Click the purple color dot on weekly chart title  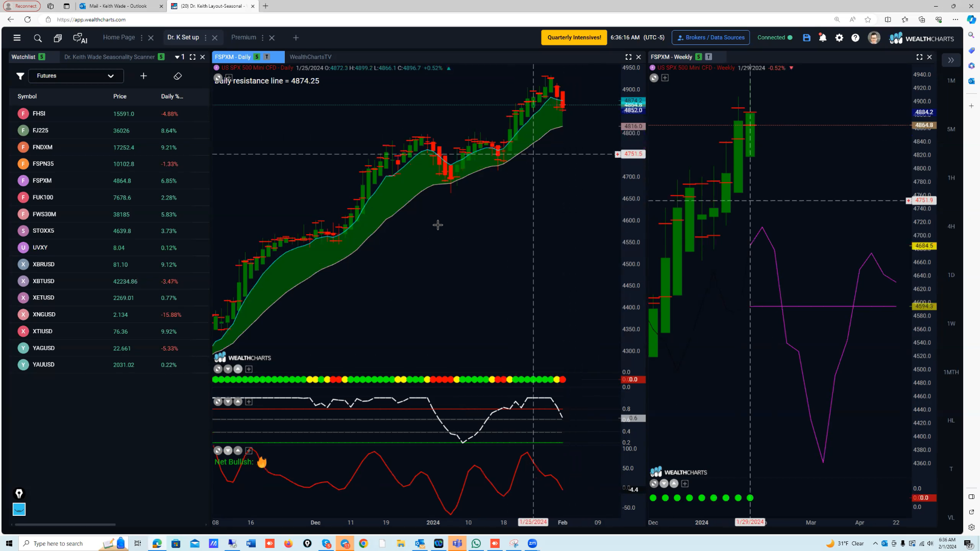[x=652, y=68]
